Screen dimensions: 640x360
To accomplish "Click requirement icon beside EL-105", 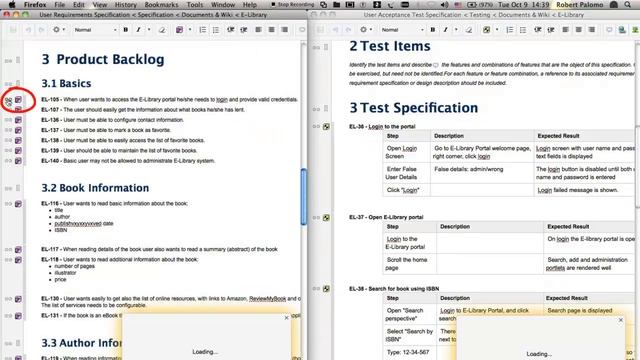I will tap(18, 100).
